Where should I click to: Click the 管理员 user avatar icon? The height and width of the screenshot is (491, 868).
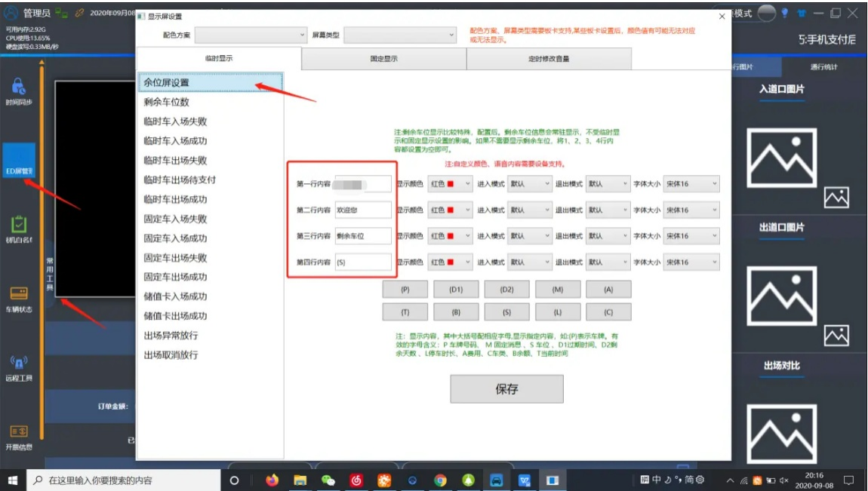coord(11,12)
